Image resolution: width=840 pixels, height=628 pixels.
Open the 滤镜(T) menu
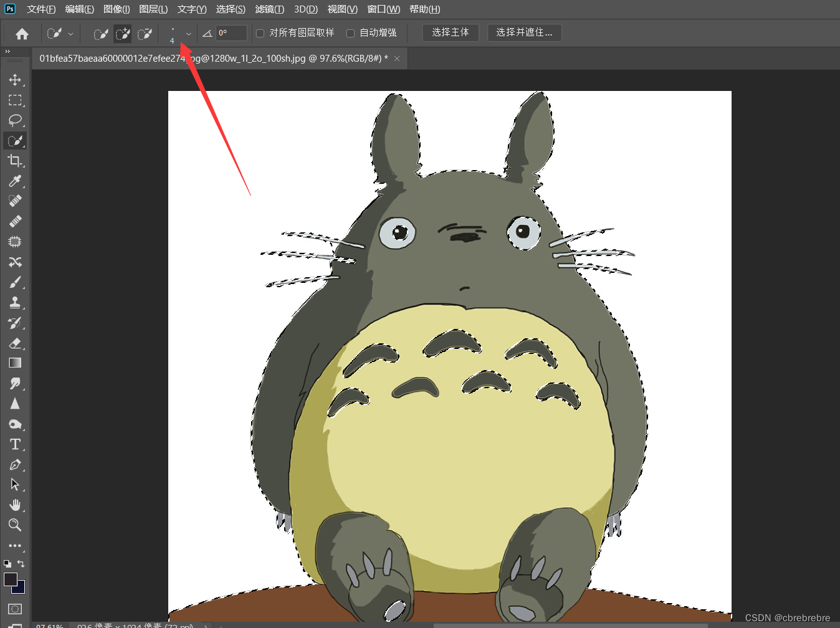click(x=269, y=9)
